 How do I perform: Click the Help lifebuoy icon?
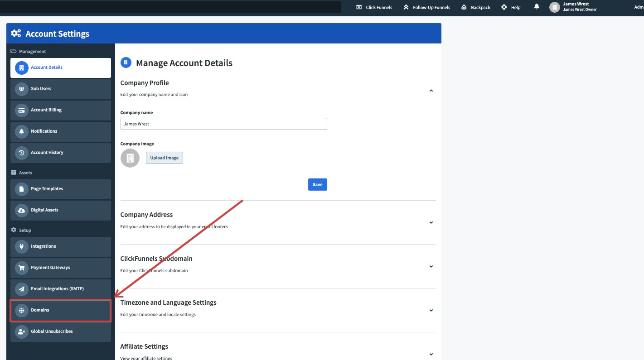click(504, 7)
